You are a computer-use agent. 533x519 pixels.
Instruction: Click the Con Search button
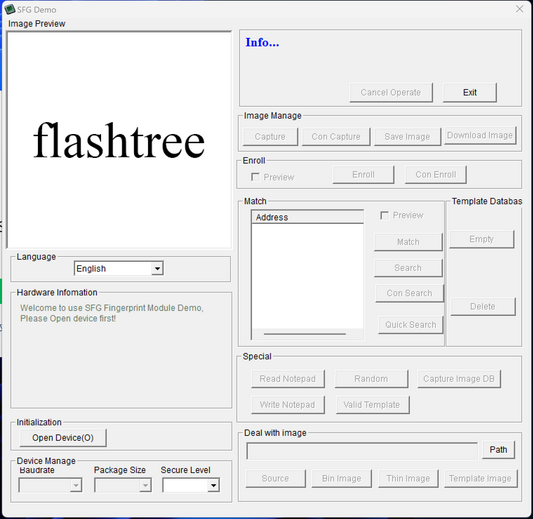click(x=410, y=293)
